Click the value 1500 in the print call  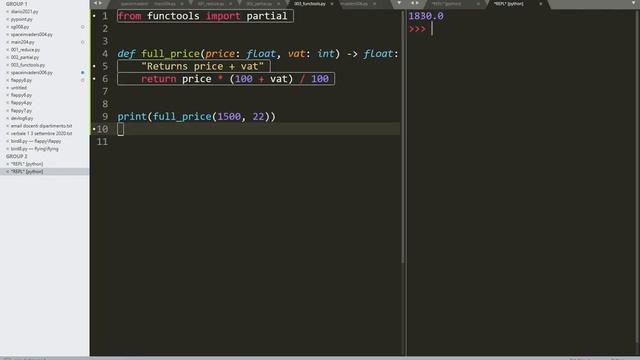pyautogui.click(x=229, y=117)
